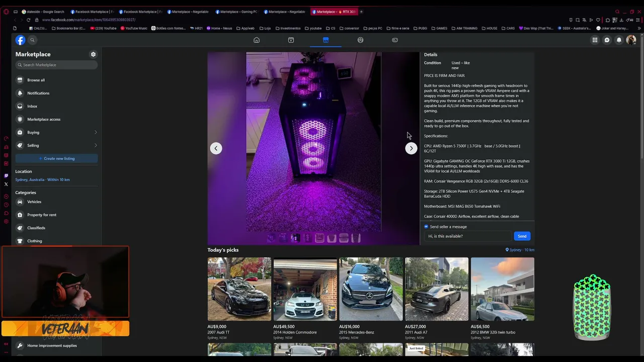This screenshot has width=644, height=362.
Task: Go to the Facebook Home feed icon
Action: (x=257, y=40)
